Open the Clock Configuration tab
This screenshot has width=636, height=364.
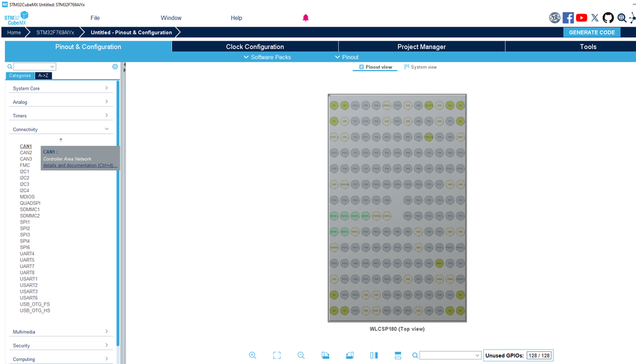(255, 46)
